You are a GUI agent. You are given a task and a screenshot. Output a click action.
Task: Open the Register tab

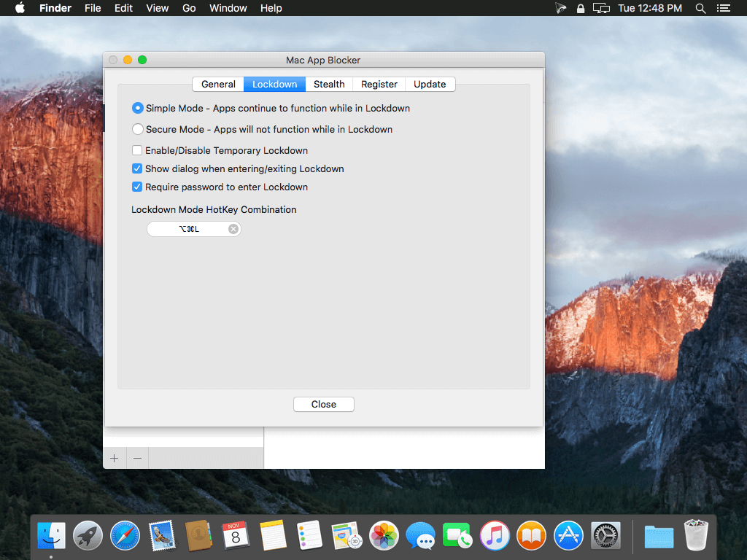coord(379,85)
